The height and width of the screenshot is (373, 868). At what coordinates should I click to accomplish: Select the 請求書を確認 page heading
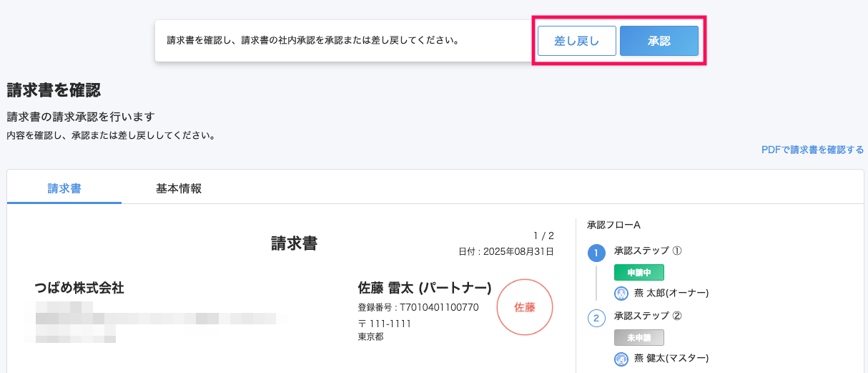click(54, 90)
